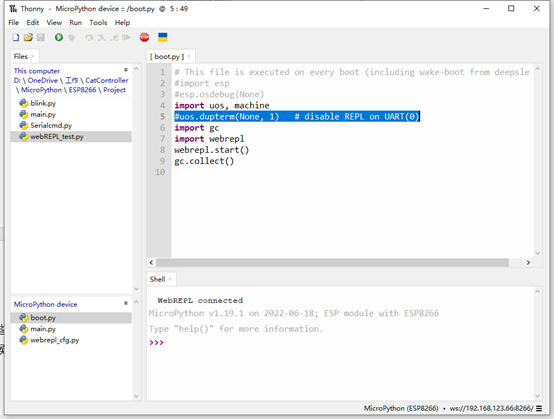Click the Resume debugger icon
Screen dimensions: 554x419
click(126, 37)
